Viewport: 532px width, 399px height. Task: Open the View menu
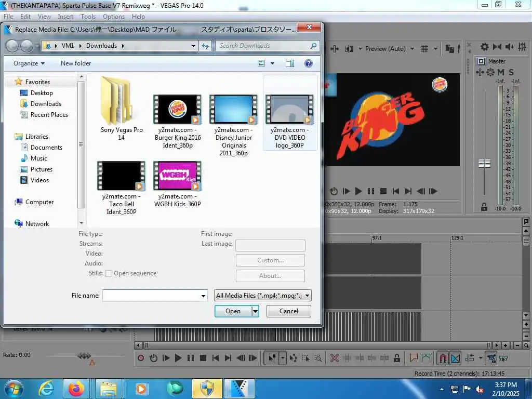(44, 17)
